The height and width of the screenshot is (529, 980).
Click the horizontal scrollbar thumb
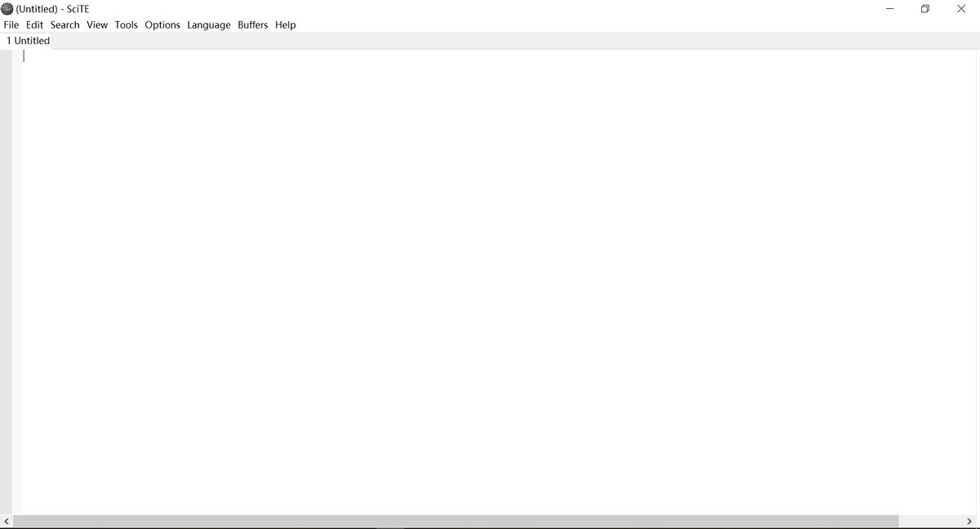pyautogui.click(x=457, y=520)
